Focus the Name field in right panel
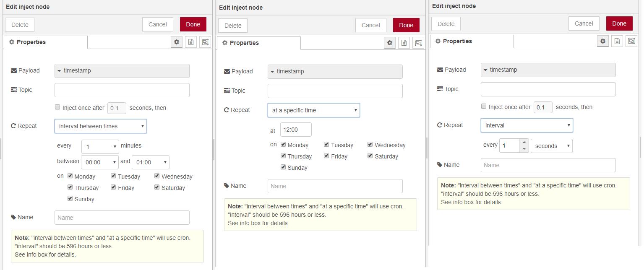 548,165
